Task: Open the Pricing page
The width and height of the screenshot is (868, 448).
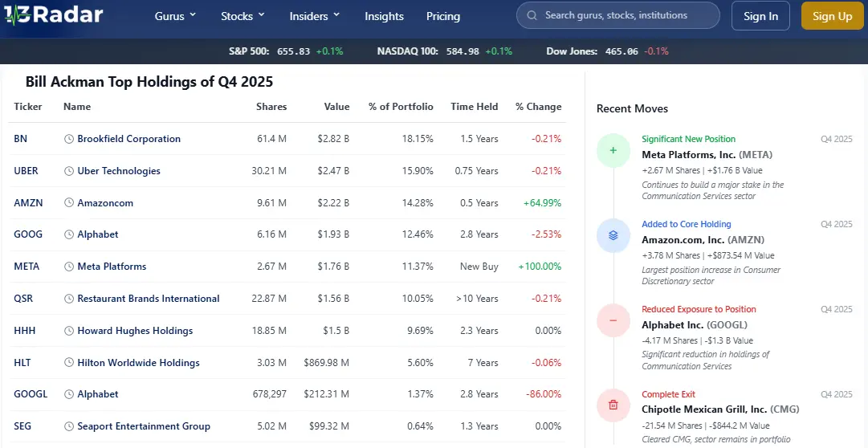Action: point(443,16)
